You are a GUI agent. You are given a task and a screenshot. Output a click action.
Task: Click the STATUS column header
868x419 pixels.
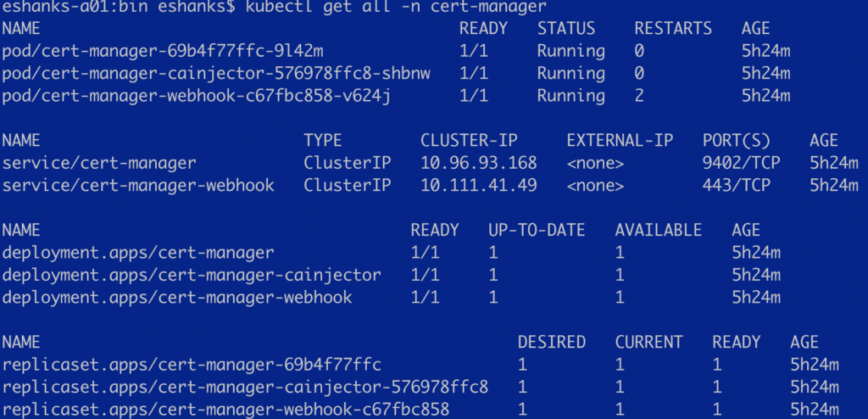566,29
